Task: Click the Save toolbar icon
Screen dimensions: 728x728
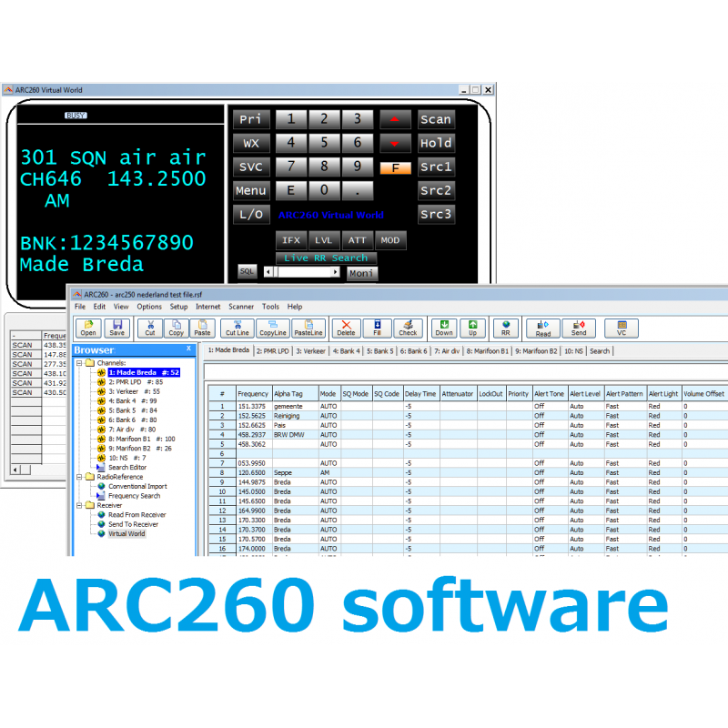Action: (x=116, y=328)
